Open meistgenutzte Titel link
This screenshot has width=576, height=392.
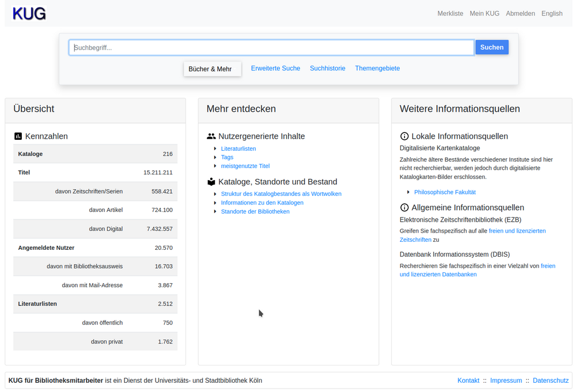coord(245,166)
